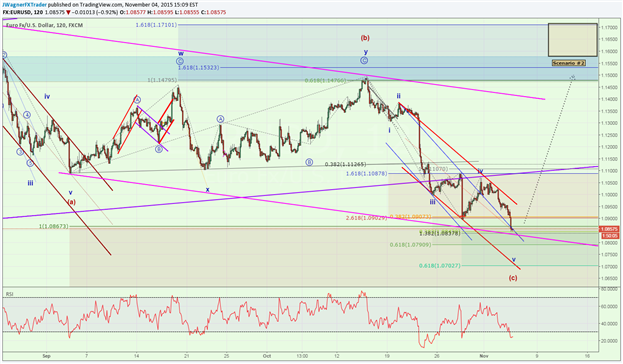The width and height of the screenshot is (623, 364).
Task: Click the Oct label on the time axis
Action: [x=267, y=356]
